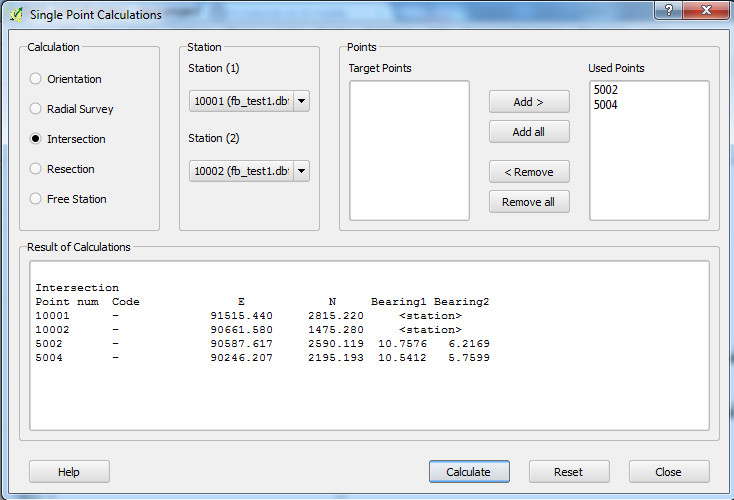Select the Radial Survey calculation option
Viewport: 734px width, 500px height.
tap(37, 109)
